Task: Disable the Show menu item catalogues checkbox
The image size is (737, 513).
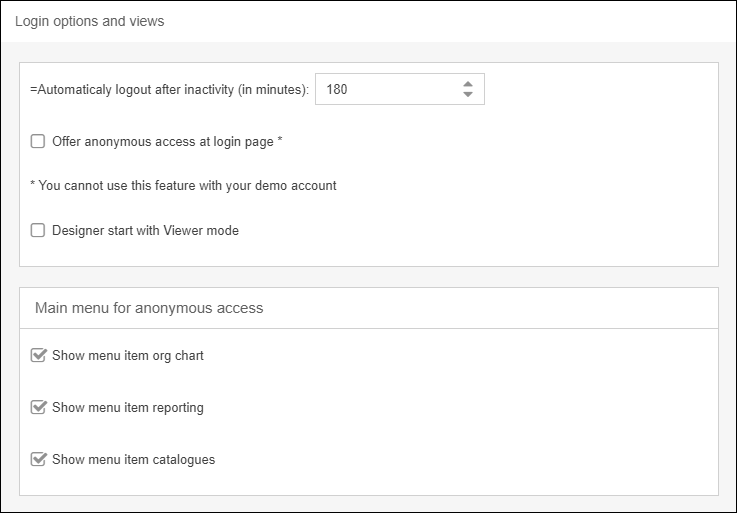Action: coord(39,459)
